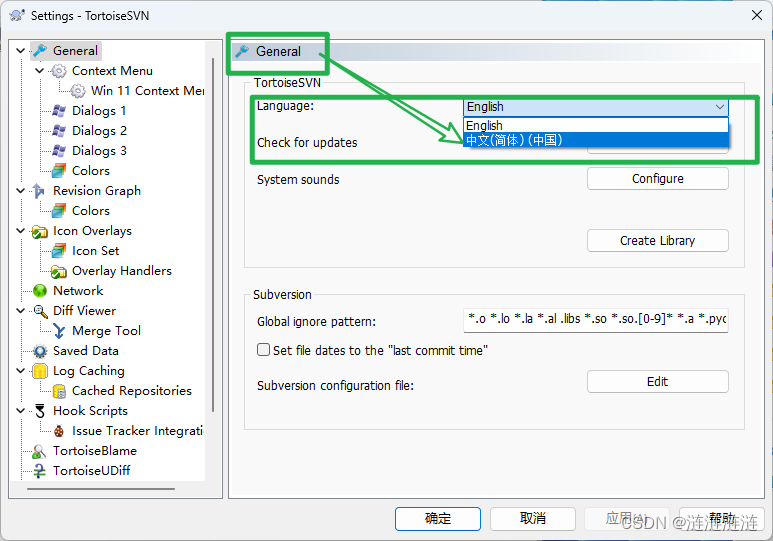Screen dimensions: 773x541
Task: Collapse the Icon Overlays tree node
Action: [20, 230]
